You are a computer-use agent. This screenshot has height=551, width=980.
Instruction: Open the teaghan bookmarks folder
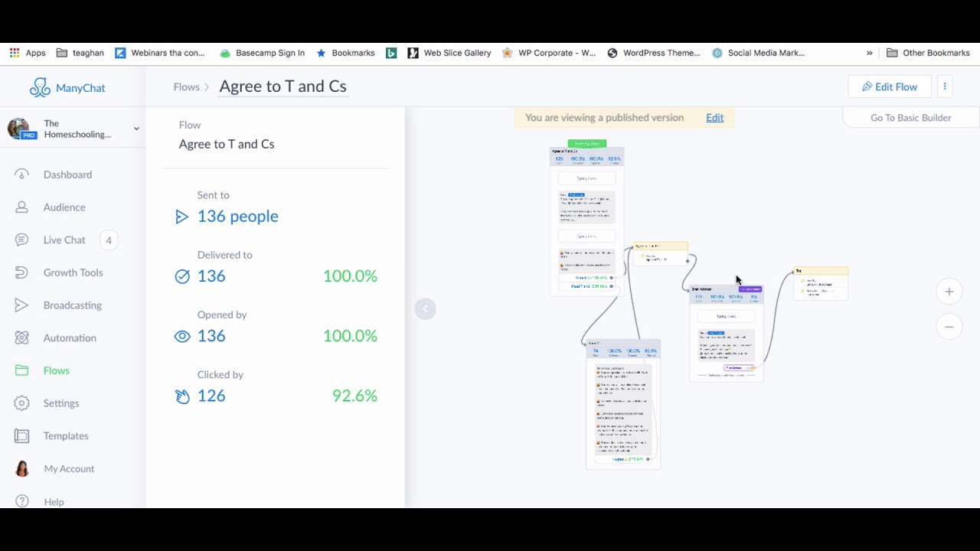coord(80,53)
